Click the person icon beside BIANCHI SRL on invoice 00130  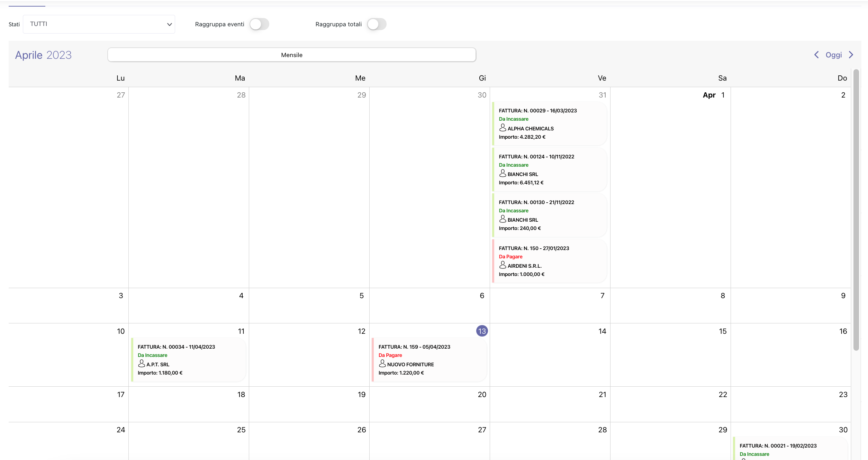(x=503, y=219)
